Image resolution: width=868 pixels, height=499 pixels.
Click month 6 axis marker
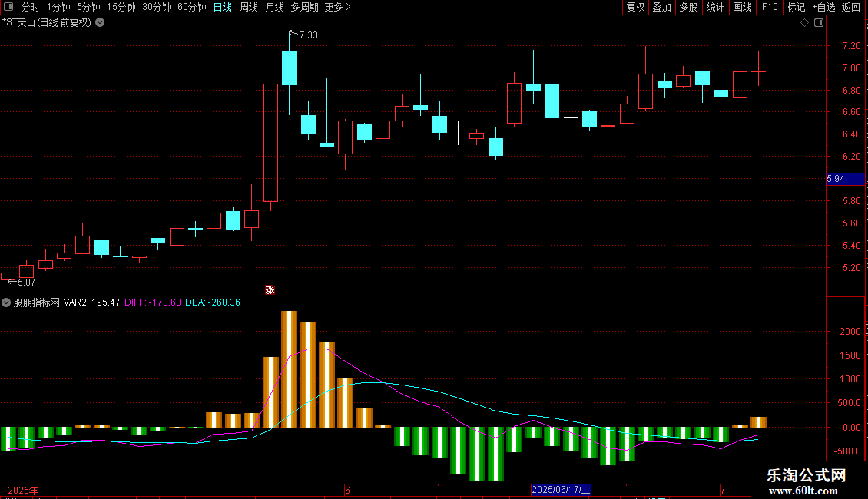click(x=347, y=490)
